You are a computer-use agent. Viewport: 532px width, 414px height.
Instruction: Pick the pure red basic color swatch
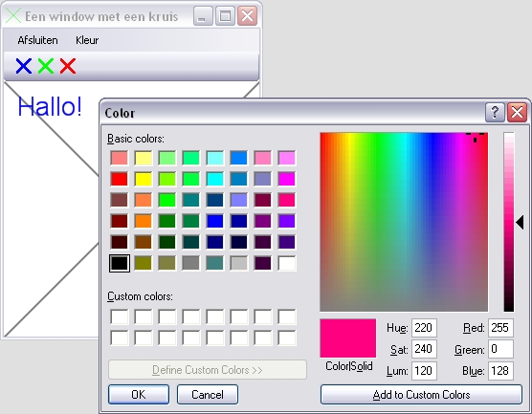(120, 179)
